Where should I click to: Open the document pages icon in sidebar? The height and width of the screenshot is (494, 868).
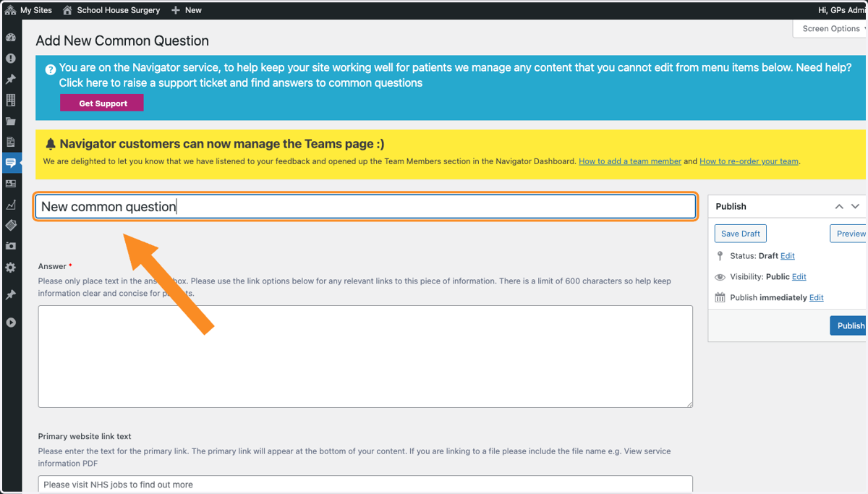[11, 142]
